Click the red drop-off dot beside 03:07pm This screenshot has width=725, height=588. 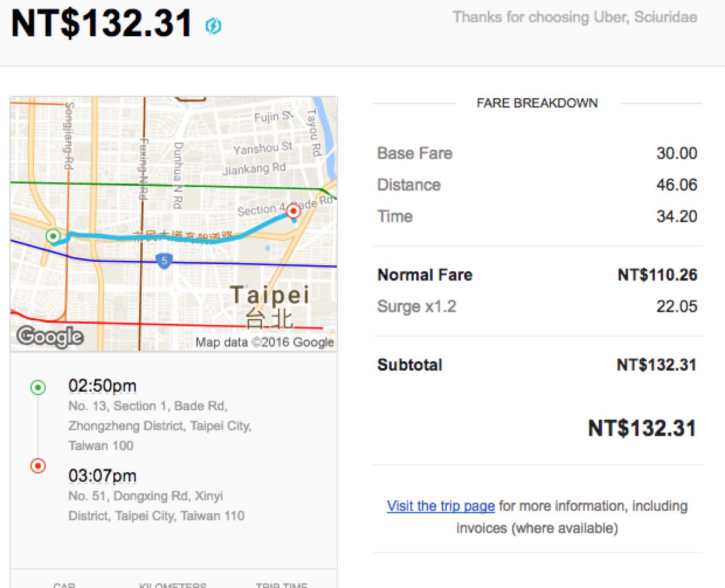pos(38,466)
